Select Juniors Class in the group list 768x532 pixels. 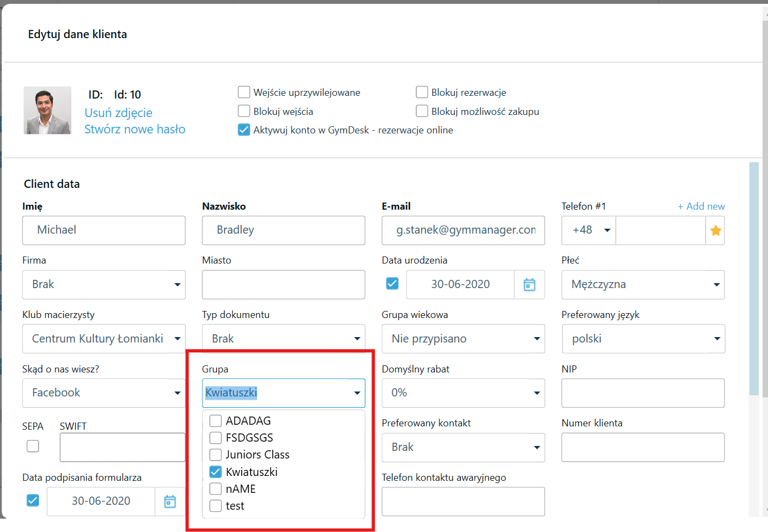point(216,455)
